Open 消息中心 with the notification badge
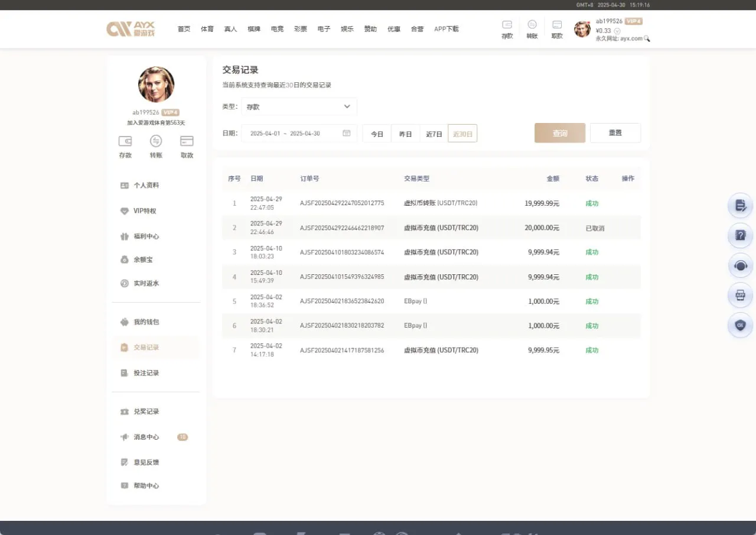Screen dimensions: 756x535 [145, 437]
